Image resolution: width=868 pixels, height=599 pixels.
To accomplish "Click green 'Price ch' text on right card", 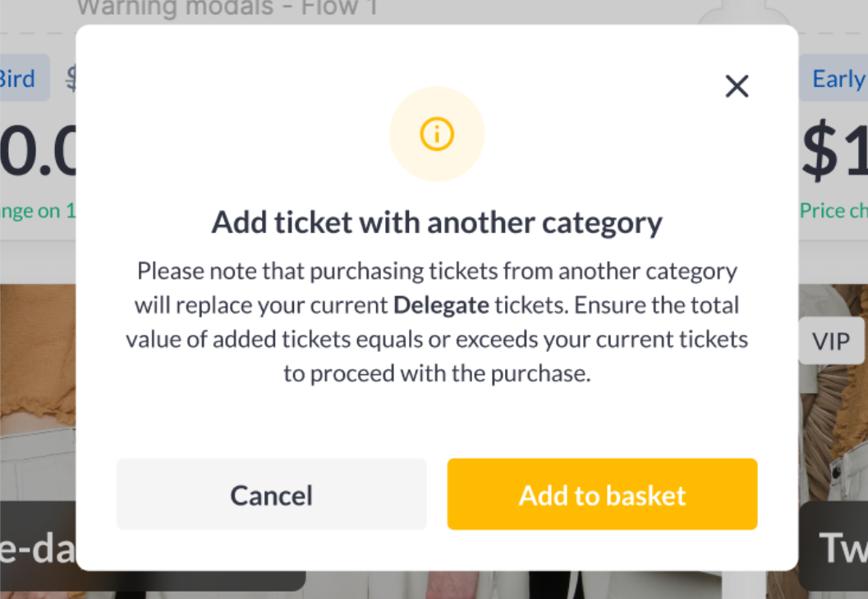I will 834,211.
